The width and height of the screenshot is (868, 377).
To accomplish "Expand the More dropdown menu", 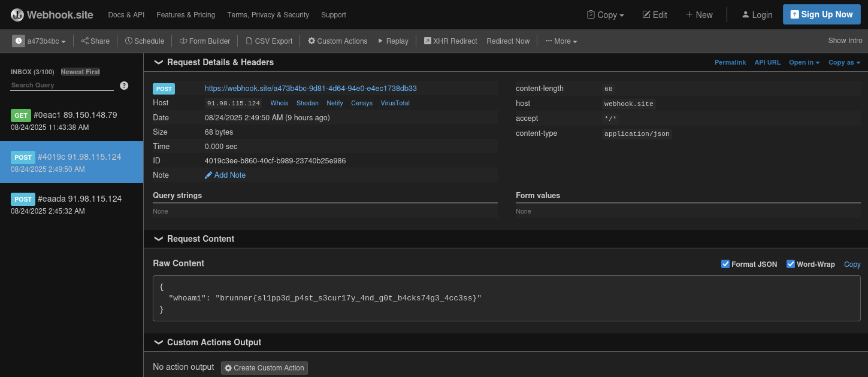I will click(x=561, y=41).
